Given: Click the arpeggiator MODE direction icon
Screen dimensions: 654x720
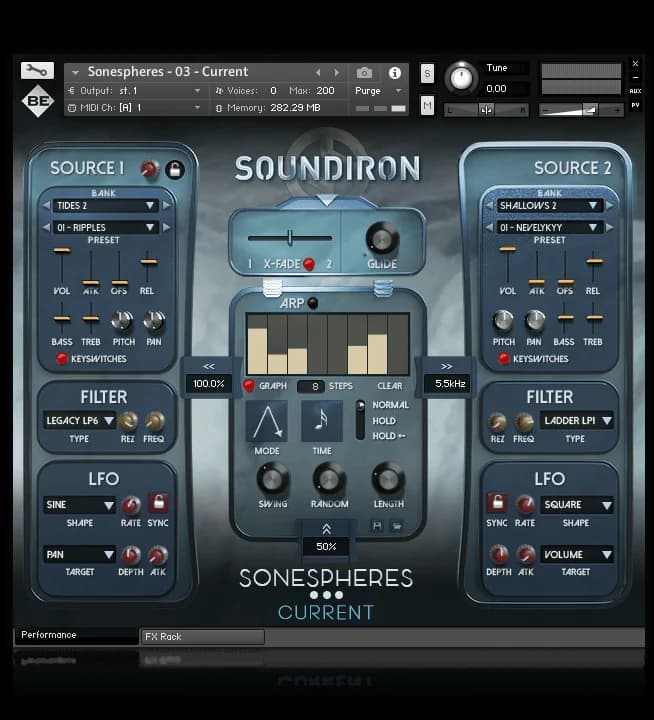Looking at the screenshot, I should pos(267,421).
